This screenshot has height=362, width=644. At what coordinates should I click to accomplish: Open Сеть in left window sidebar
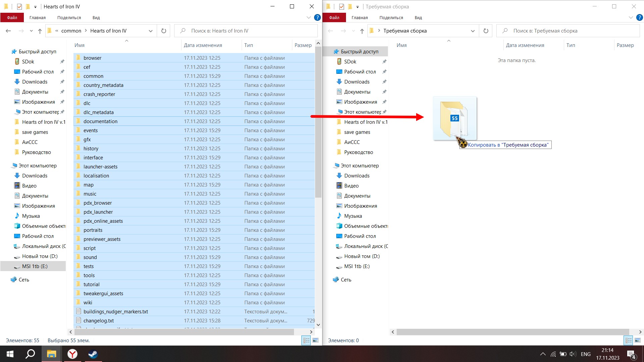(24, 280)
